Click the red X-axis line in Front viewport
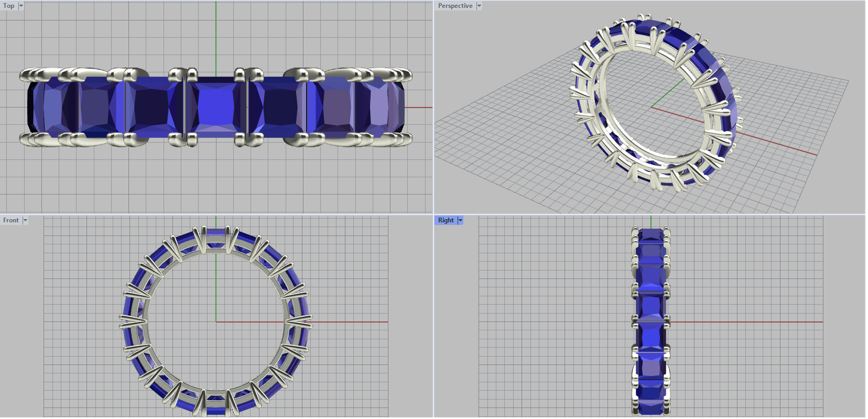 pyautogui.click(x=353, y=322)
